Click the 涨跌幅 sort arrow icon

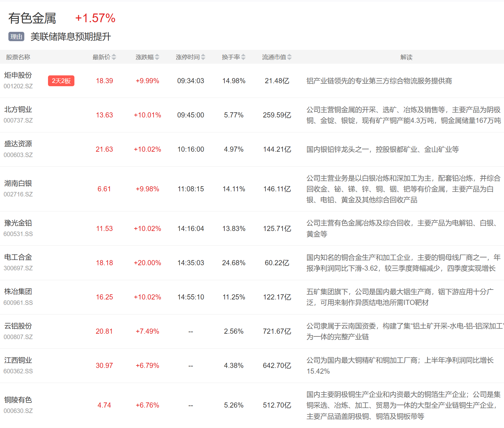point(157,57)
